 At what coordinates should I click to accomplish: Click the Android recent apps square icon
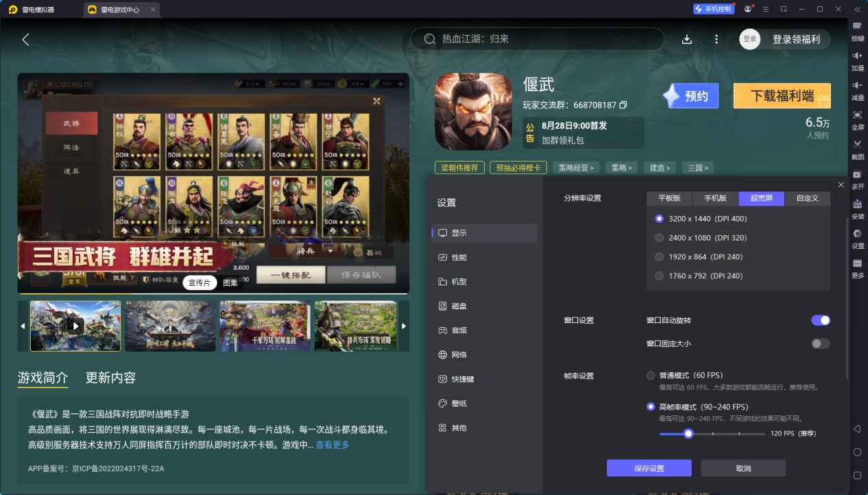(x=857, y=475)
